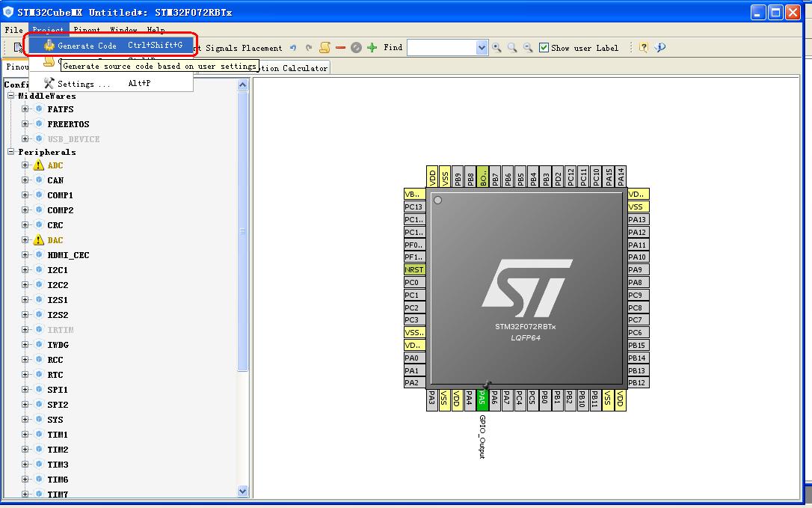Click the yellow scroll icon in toolbar
812x508 pixels.
(x=325, y=48)
